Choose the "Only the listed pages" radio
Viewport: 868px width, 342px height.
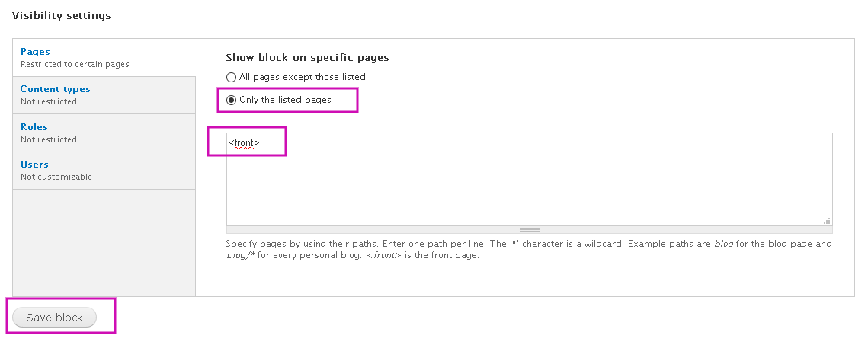[232, 101]
